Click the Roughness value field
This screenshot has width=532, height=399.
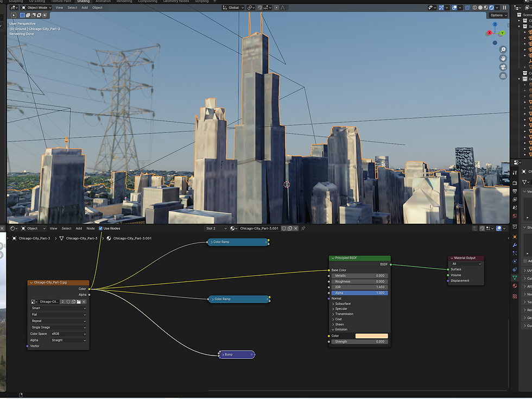[x=359, y=282]
